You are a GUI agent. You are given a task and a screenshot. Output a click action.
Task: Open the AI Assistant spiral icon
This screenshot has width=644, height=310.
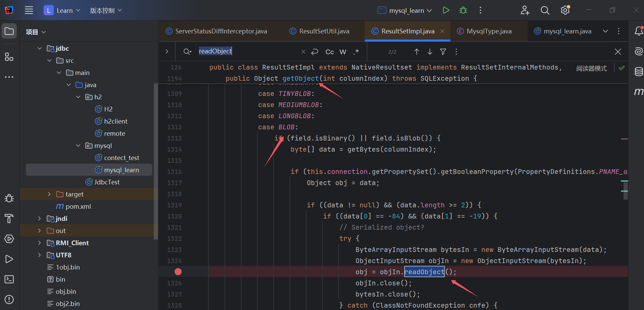coord(638,51)
